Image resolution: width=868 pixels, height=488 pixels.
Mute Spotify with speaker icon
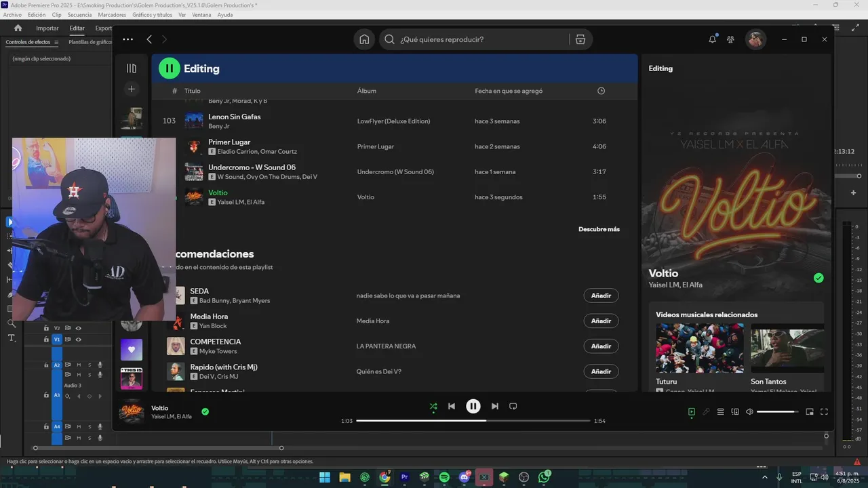click(x=749, y=411)
